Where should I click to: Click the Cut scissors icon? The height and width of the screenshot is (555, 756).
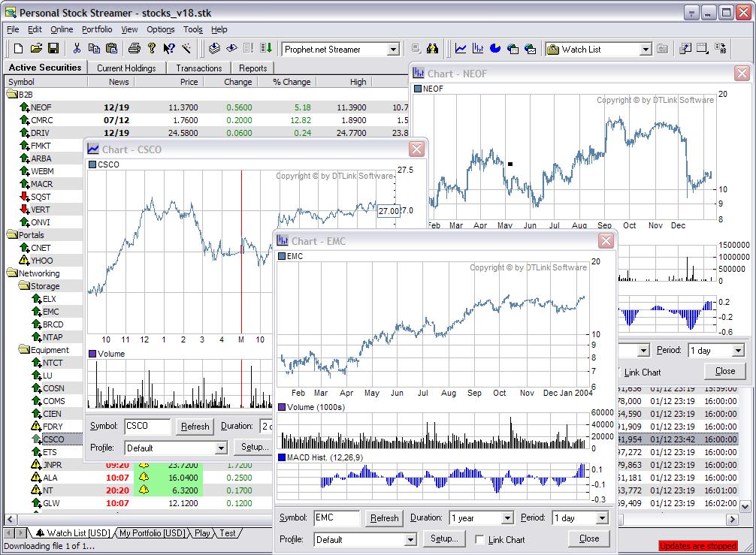click(x=77, y=49)
